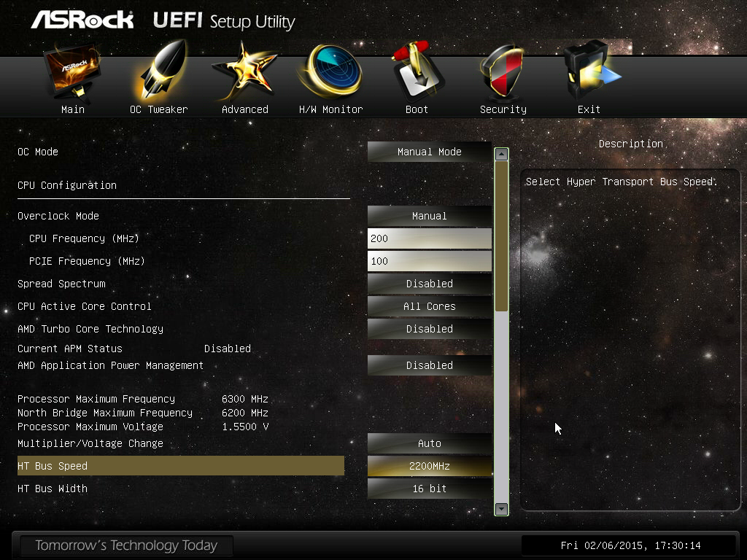Click the Current APM Status Disabled value
The height and width of the screenshot is (560, 747).
(x=228, y=349)
